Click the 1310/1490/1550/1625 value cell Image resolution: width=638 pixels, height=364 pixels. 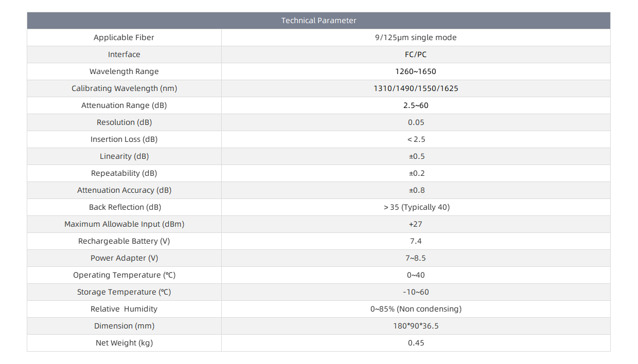click(416, 88)
